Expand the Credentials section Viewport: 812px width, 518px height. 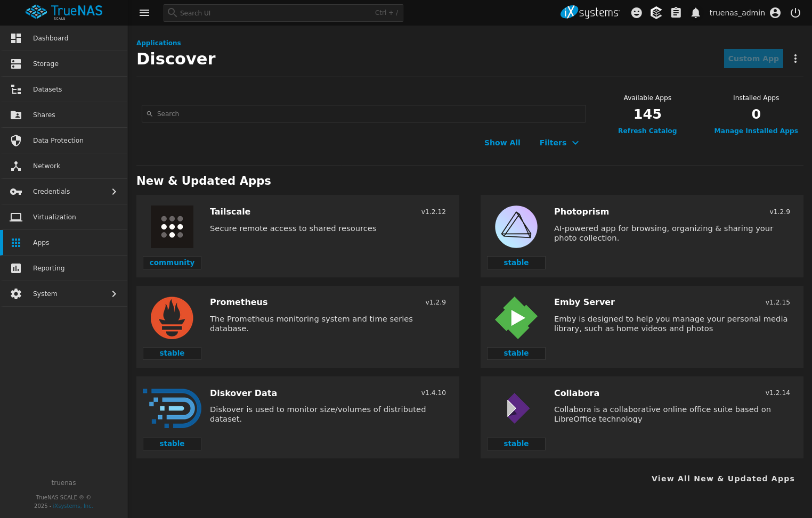113,191
